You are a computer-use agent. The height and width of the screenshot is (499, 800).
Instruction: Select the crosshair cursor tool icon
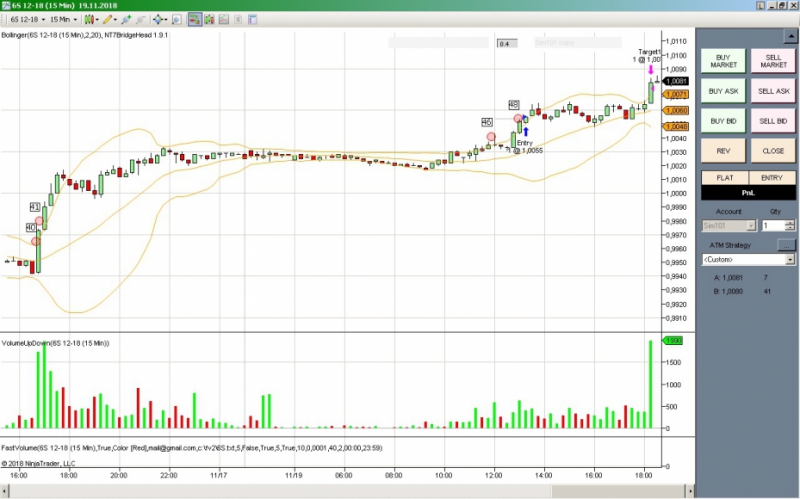point(158,19)
